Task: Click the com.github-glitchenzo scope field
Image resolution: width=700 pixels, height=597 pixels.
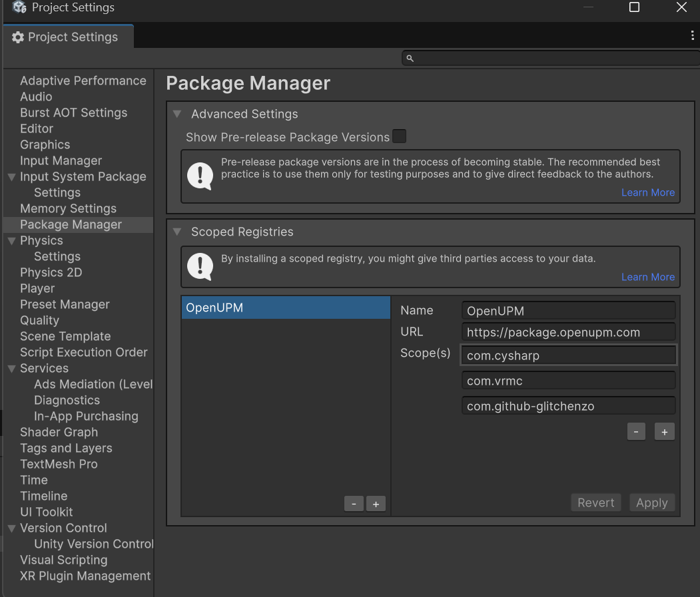Action: (x=568, y=406)
